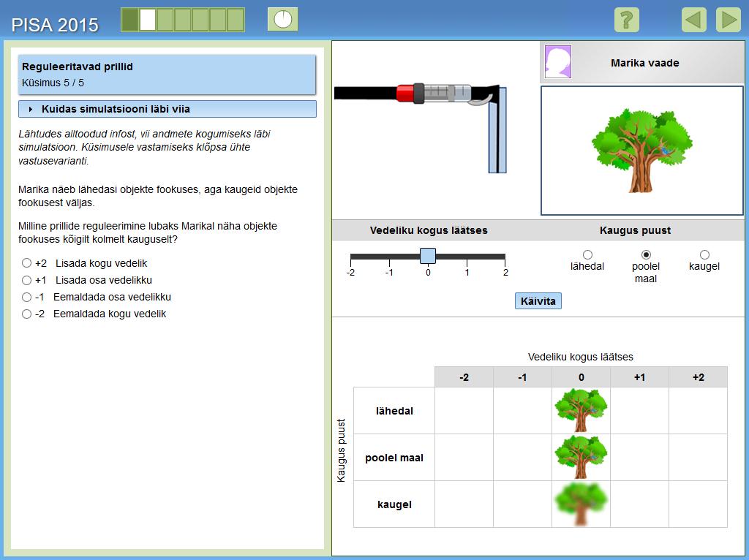Screen dimensions: 749x560
Task: Click the tree in Marika's view
Action: click(641, 150)
